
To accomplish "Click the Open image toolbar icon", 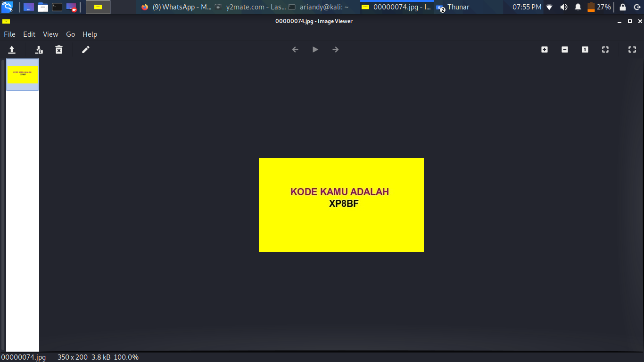I will point(12,49).
